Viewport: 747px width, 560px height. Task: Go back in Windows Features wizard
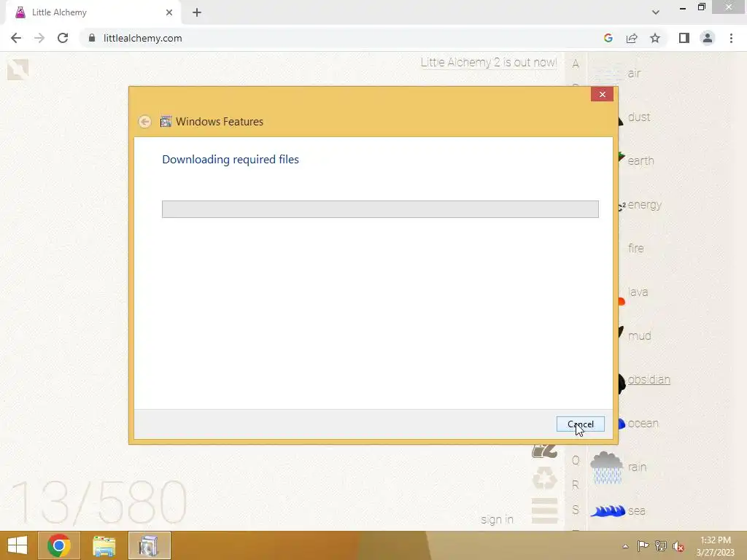(145, 122)
